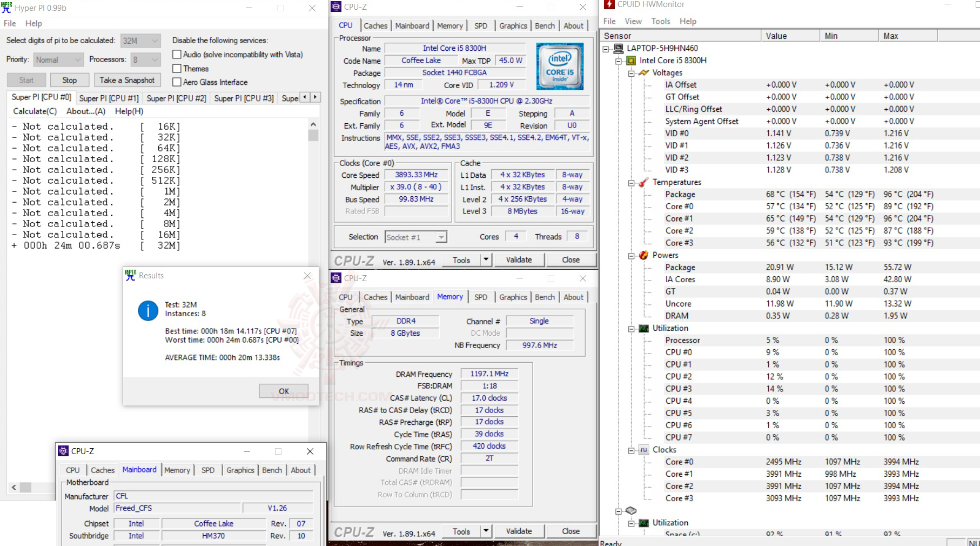Click the Freed_CFS model field in CPU-Z
Screen dimensions: 980x546
(177, 508)
